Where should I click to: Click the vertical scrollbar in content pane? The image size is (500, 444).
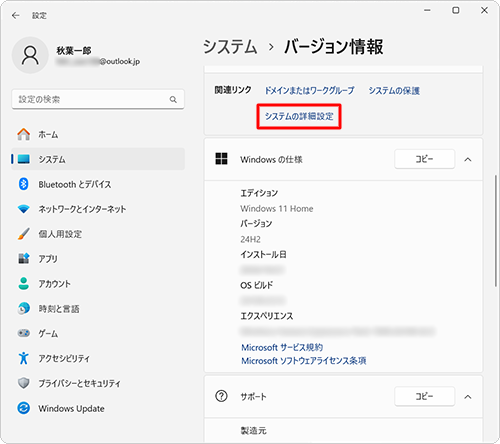click(496, 230)
